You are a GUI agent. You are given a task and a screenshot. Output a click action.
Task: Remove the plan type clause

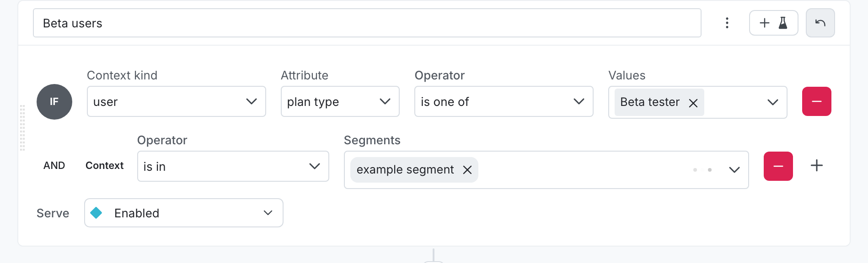(816, 101)
